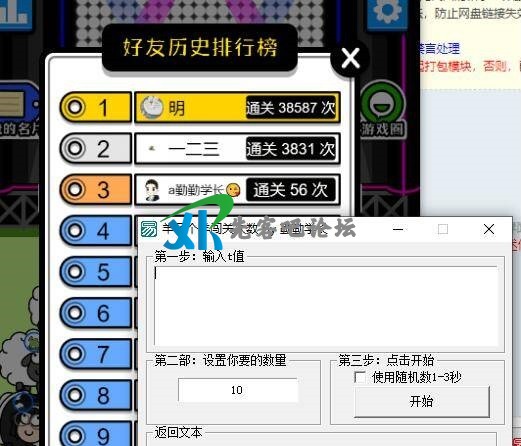The width and height of the screenshot is (521, 446).
Task: Open the 游戏圈 chat bubble icon
Action: 383,104
